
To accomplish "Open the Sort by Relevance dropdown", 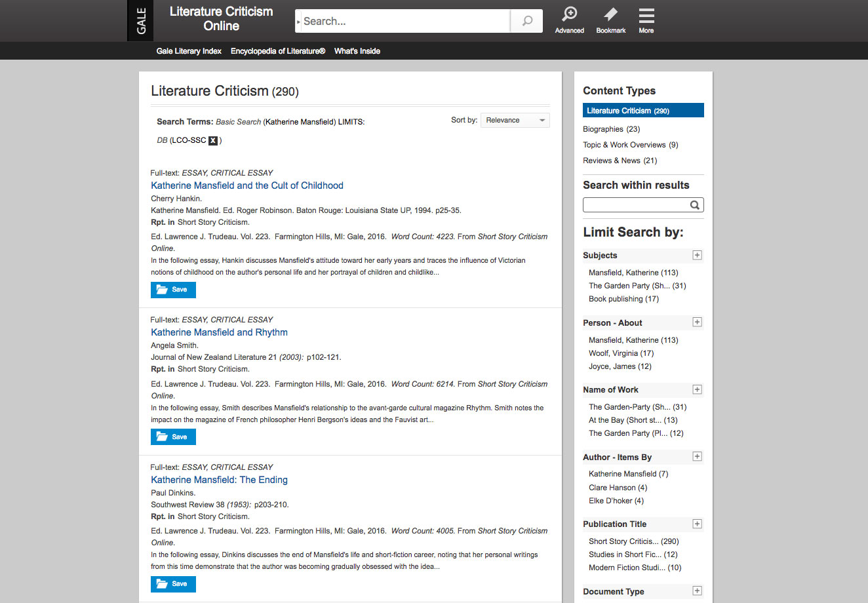I will point(515,120).
